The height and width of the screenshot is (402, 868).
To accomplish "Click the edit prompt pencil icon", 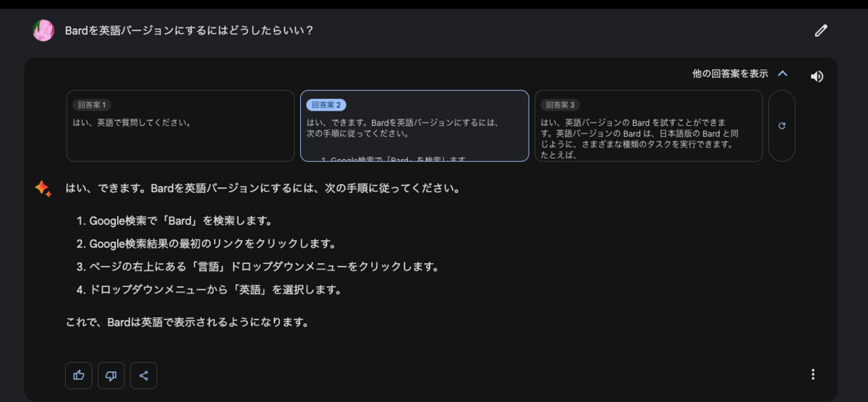I will pos(820,30).
